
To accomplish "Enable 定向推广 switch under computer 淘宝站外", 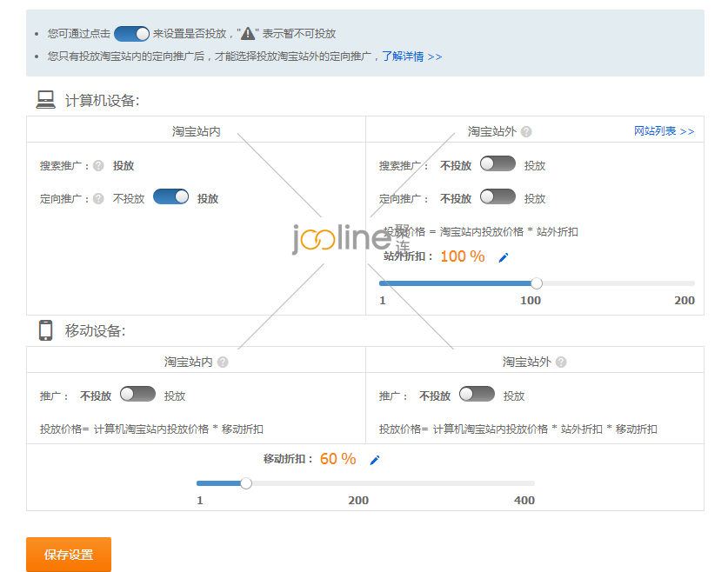I will 498,196.
